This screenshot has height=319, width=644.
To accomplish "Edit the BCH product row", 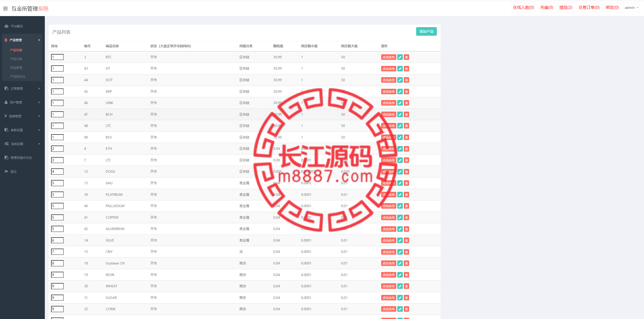I will click(400, 115).
